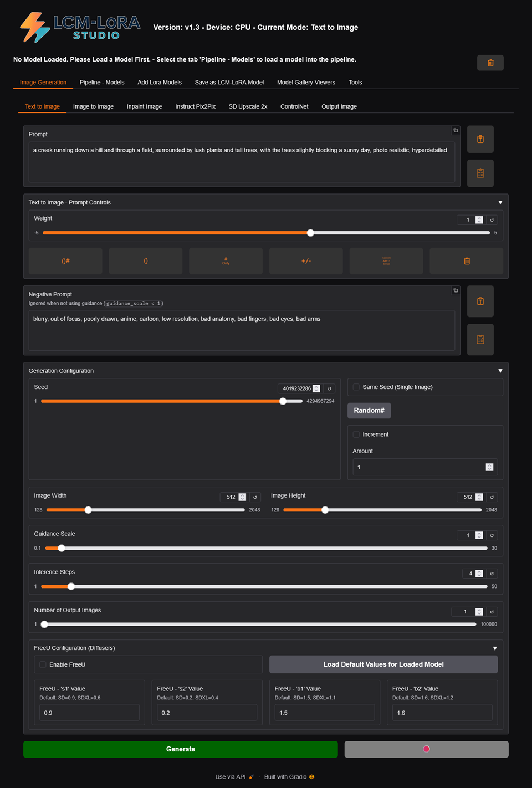The height and width of the screenshot is (788, 532).
Task: Click the green Generate button
Action: (x=181, y=749)
